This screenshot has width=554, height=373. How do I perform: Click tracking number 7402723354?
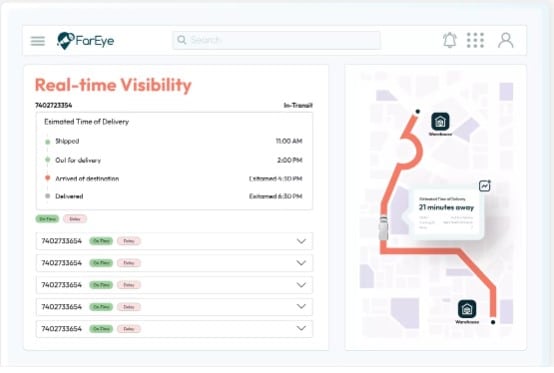pos(54,105)
